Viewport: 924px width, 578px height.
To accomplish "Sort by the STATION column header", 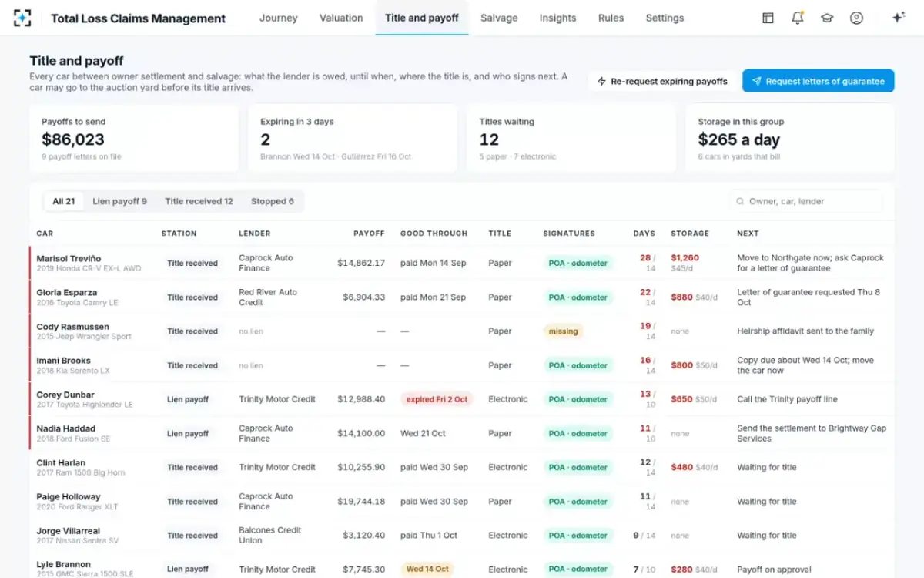I will pyautogui.click(x=179, y=233).
